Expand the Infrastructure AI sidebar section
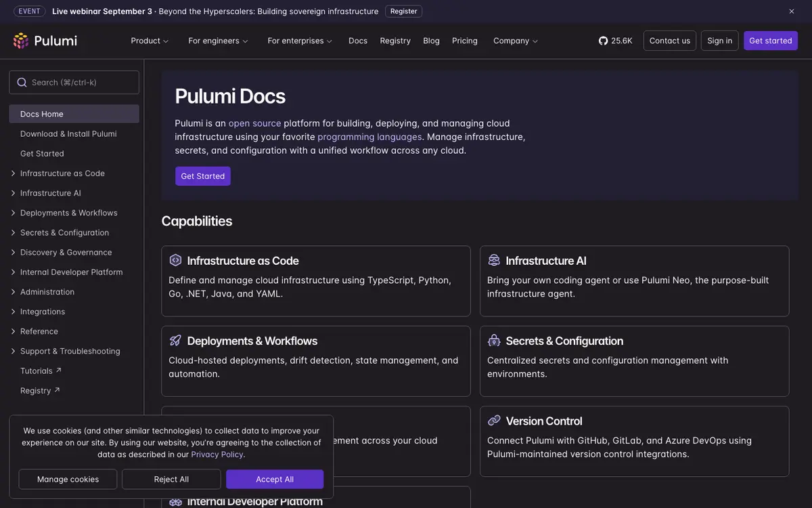 click(x=13, y=193)
